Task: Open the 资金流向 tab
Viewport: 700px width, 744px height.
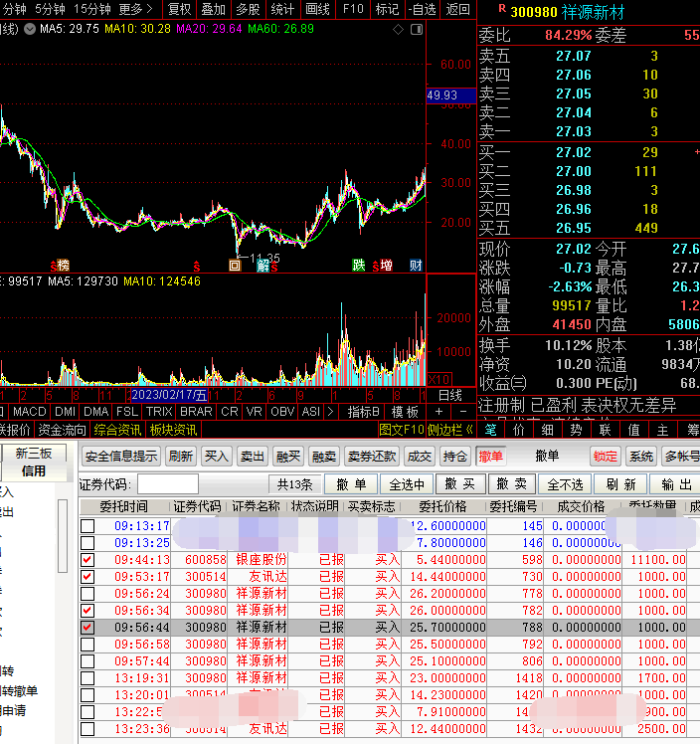Action: point(62,430)
